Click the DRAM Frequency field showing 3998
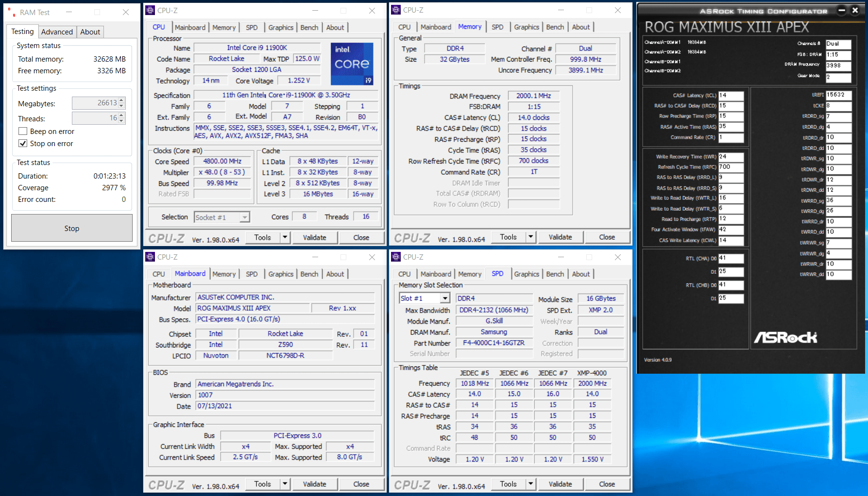Viewport: 868px width, 496px height. [x=838, y=66]
